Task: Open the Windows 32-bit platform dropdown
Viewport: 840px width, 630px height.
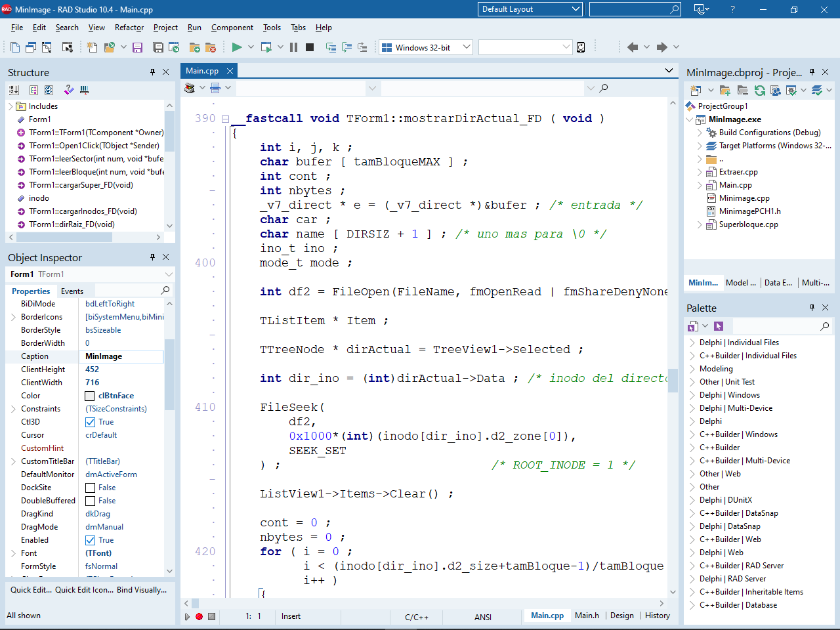Action: click(467, 47)
